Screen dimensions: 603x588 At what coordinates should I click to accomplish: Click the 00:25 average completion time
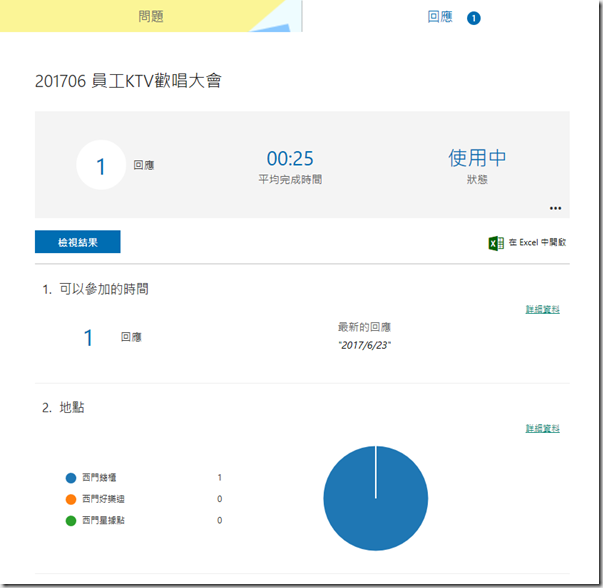pyautogui.click(x=290, y=158)
